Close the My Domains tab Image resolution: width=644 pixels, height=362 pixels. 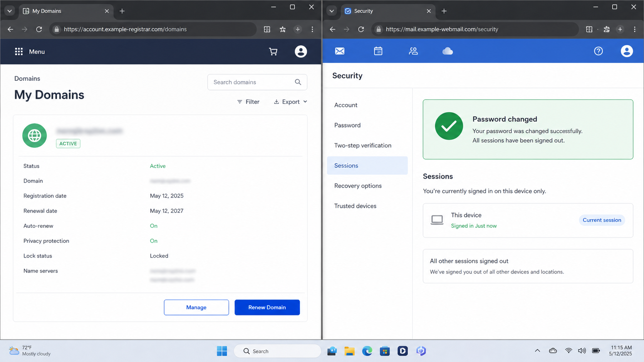(x=107, y=11)
